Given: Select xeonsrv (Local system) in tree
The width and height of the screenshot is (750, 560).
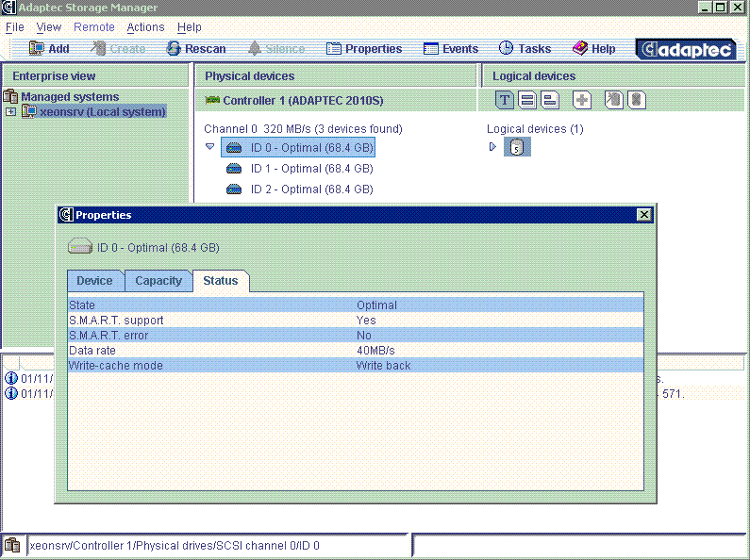Looking at the screenshot, I should (x=103, y=112).
